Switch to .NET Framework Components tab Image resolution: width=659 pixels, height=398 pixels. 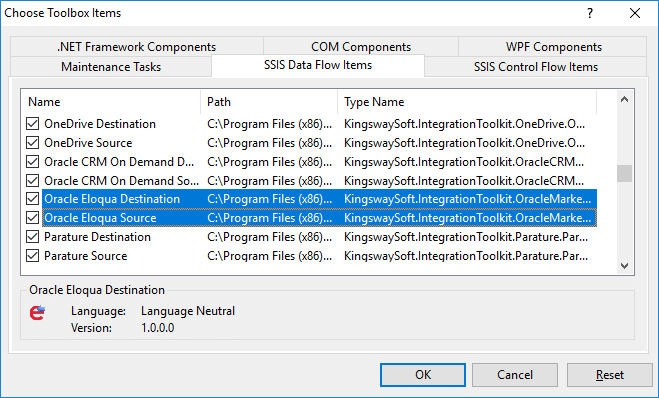point(137,47)
